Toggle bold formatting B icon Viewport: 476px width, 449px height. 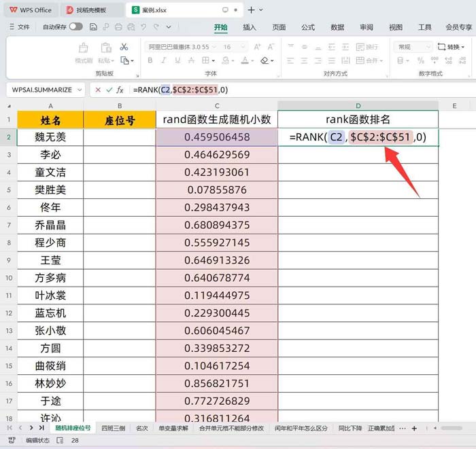(150, 60)
